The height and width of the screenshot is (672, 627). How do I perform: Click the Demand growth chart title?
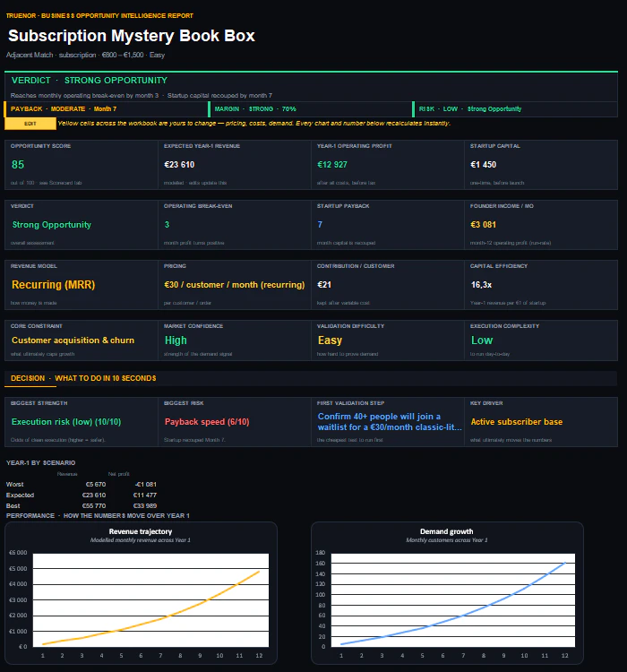coord(447,531)
